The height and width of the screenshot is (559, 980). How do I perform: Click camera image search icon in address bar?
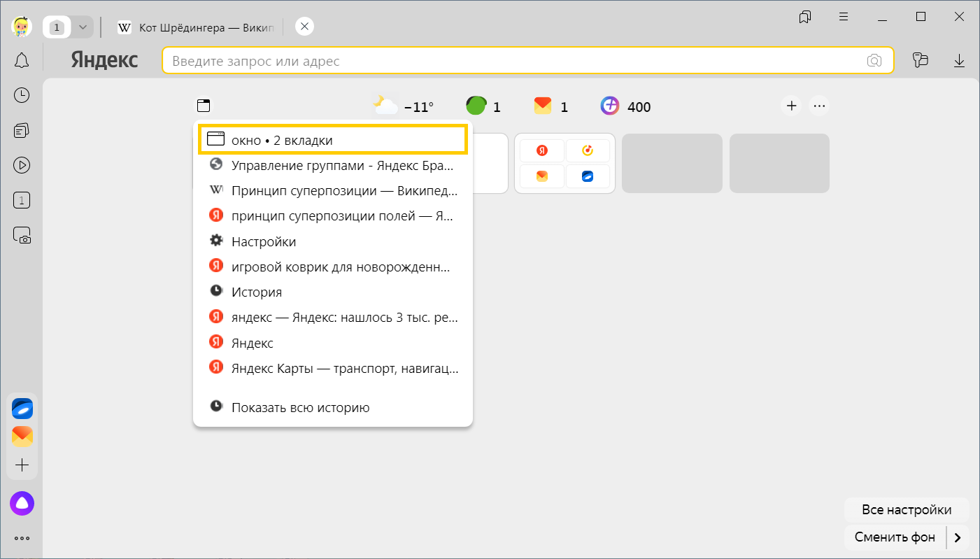coord(874,61)
